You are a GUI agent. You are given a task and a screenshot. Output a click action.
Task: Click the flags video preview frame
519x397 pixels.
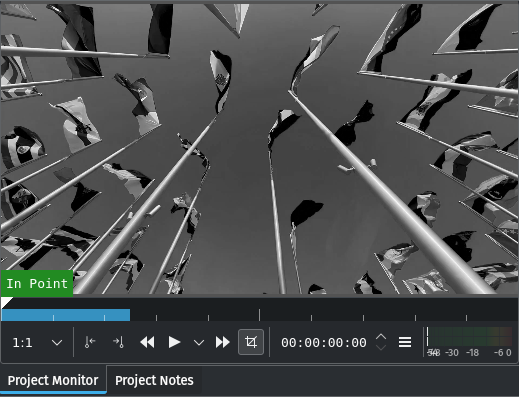pos(259,149)
